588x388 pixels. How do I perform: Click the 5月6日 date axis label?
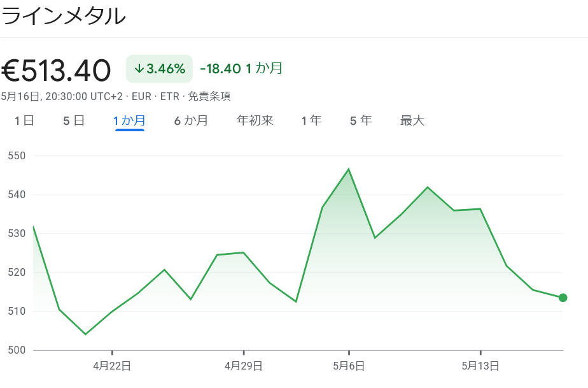pyautogui.click(x=349, y=366)
